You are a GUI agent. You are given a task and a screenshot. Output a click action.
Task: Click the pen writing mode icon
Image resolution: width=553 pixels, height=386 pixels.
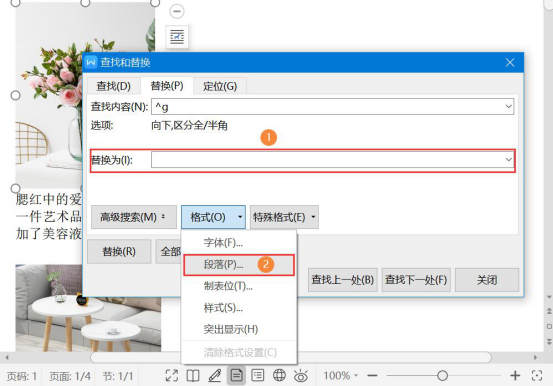pos(214,375)
